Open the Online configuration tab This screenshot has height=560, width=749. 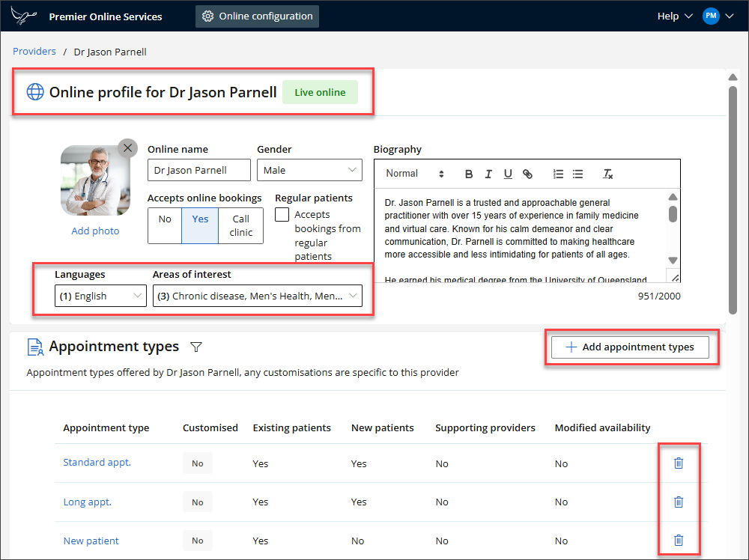tap(258, 16)
